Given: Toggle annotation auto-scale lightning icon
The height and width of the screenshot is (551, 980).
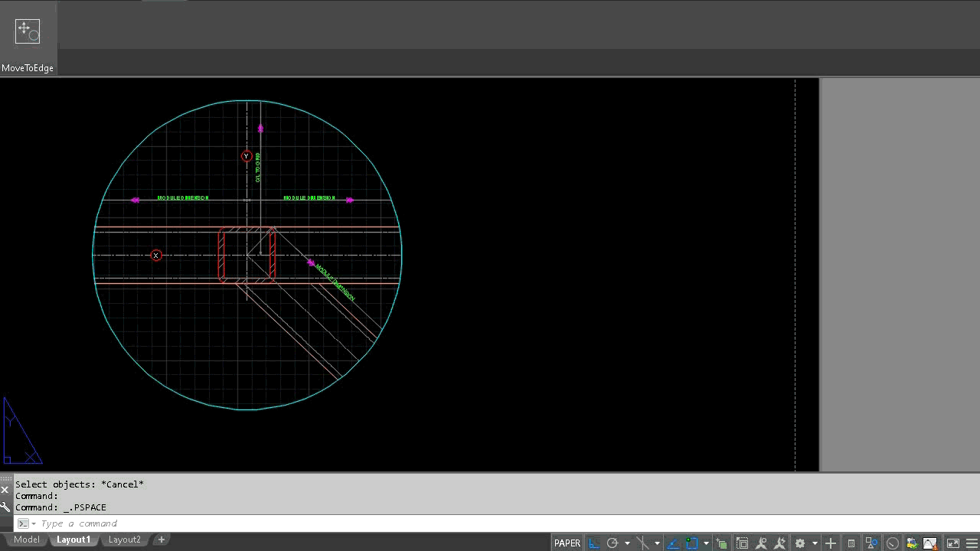Looking at the screenshot, I should tap(780, 543).
